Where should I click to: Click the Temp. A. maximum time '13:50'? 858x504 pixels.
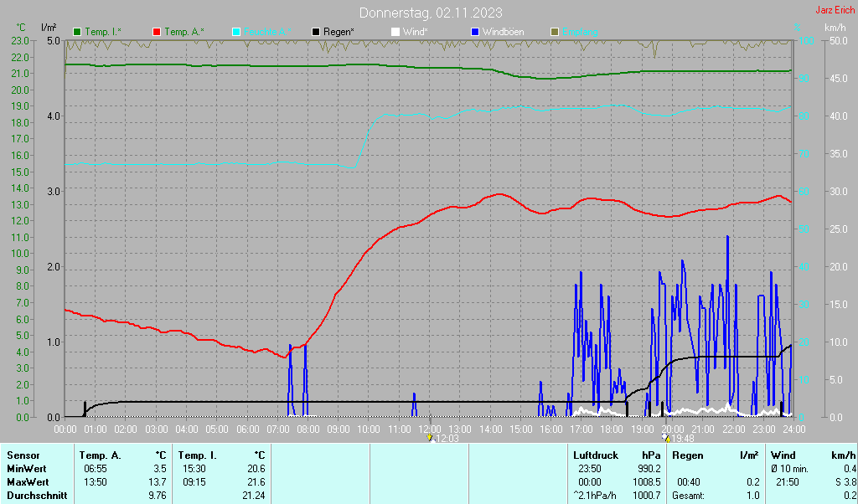tap(96, 483)
